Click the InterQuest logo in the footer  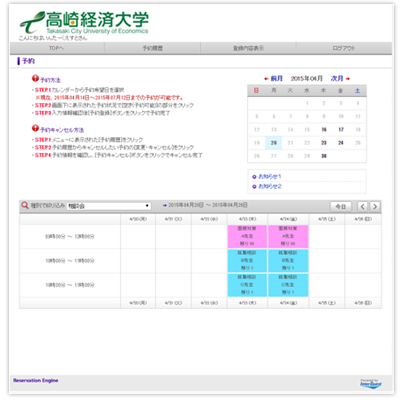[x=371, y=383]
